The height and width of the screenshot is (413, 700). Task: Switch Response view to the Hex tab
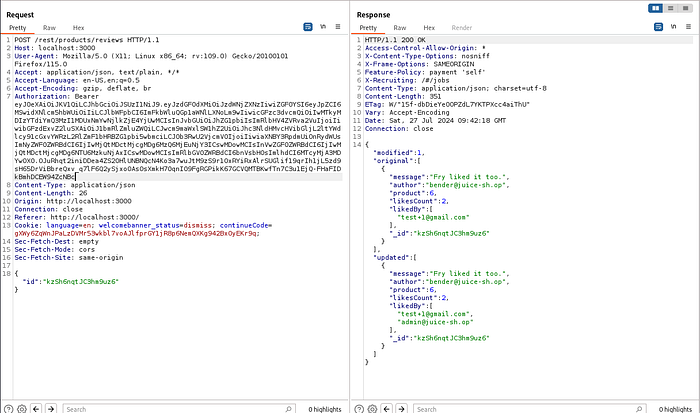tap(429, 28)
